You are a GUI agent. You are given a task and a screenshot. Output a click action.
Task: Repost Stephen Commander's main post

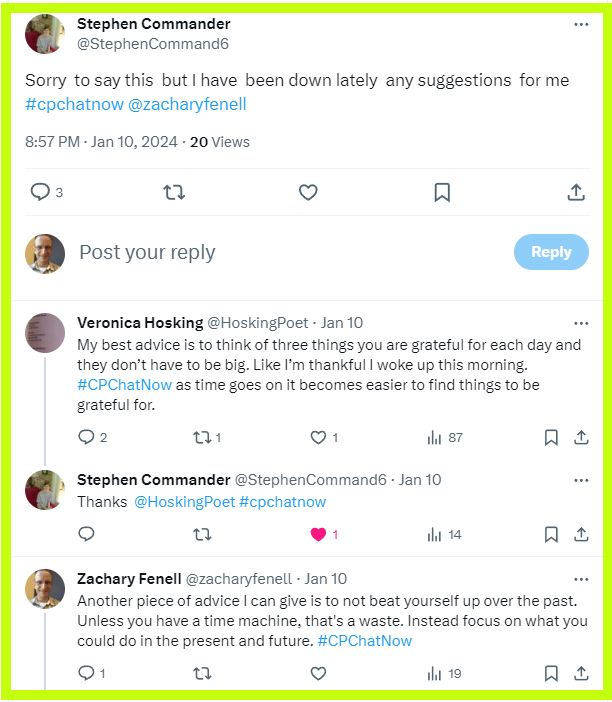[174, 192]
